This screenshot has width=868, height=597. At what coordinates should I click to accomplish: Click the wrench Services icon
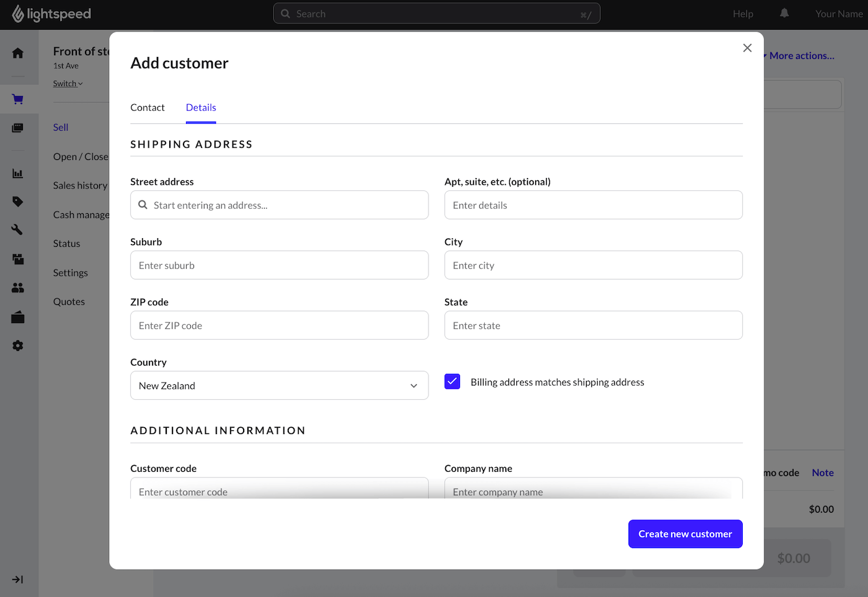(18, 230)
